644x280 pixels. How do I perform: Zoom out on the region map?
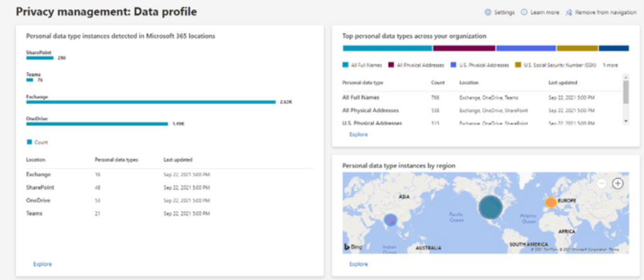click(x=602, y=183)
